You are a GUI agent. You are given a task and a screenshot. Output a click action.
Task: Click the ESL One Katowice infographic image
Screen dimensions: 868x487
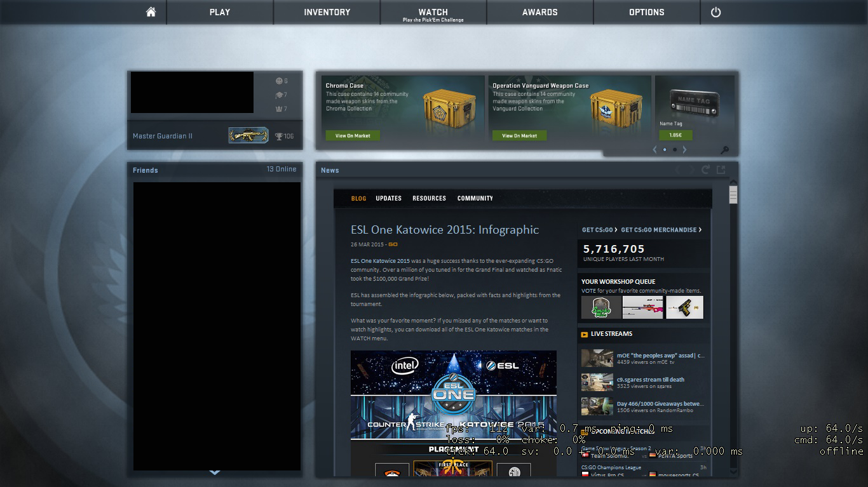click(x=454, y=413)
